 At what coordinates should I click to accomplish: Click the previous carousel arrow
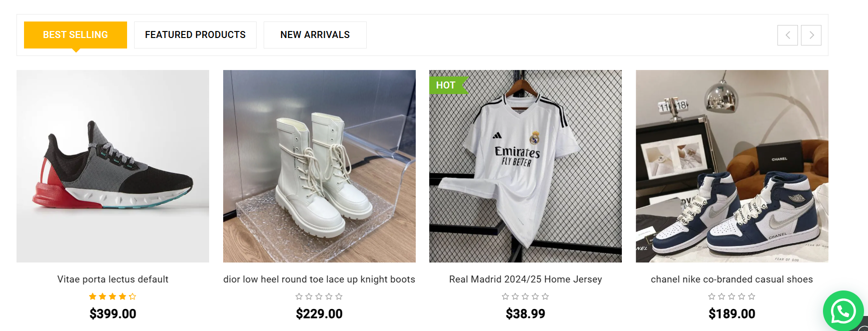tap(787, 35)
